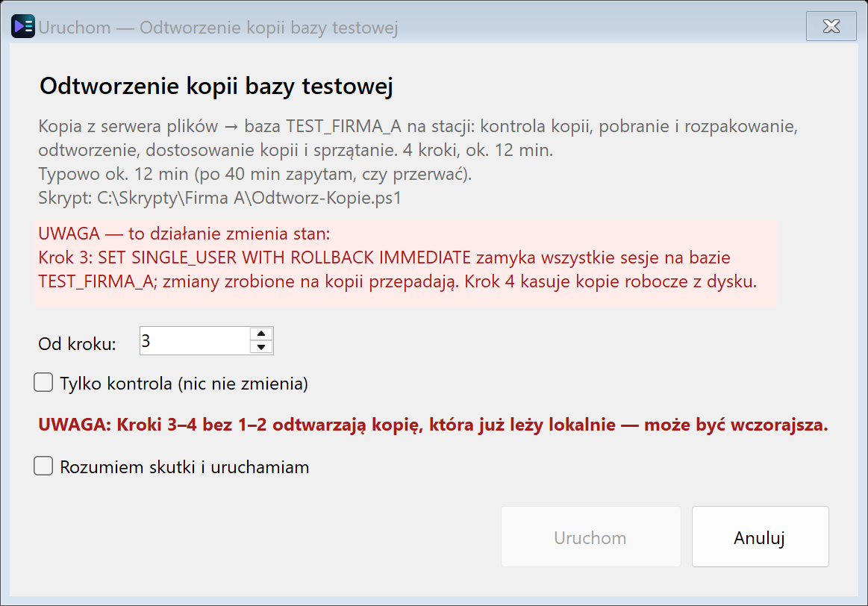Viewport: 868px width, 606px height.
Task: Select the heading 'Odtworzenie kopii bazy testowej'
Action: [216, 87]
